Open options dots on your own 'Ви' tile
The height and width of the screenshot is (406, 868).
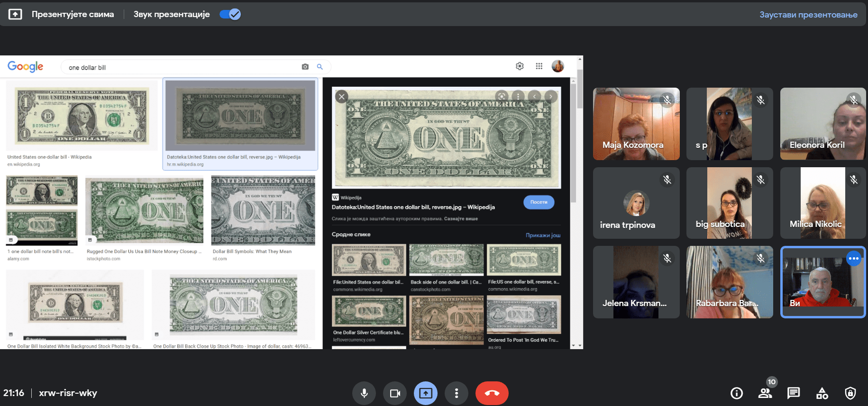point(854,258)
